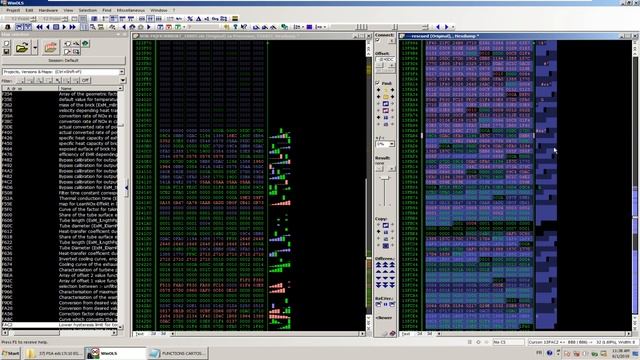The width and height of the screenshot is (640, 360).
Task: Click the bell notification toolbar icon
Action: click(7, 27)
